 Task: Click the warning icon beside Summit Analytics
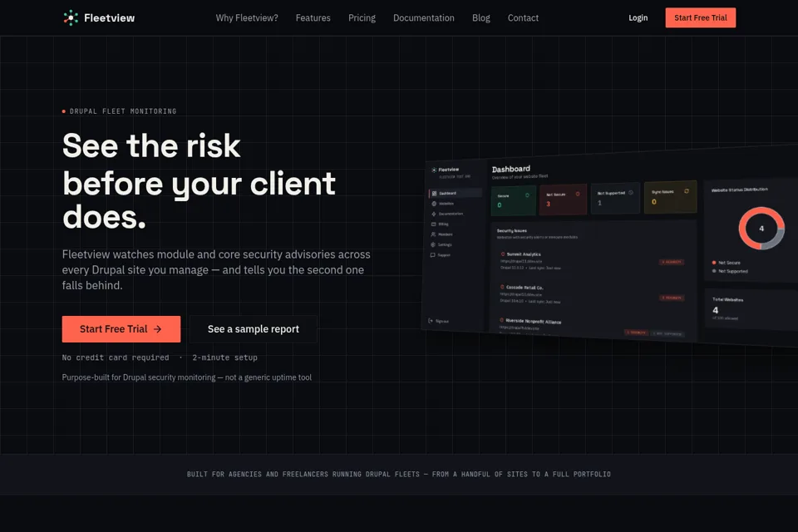[503, 254]
